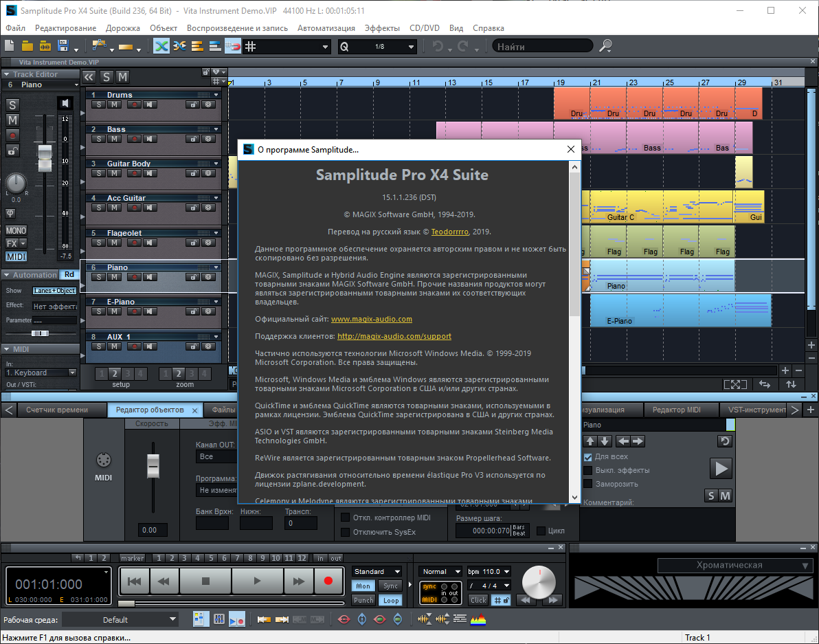This screenshot has width=819, height=644.
Task: Click the object editor velocity fader
Action: (153, 465)
